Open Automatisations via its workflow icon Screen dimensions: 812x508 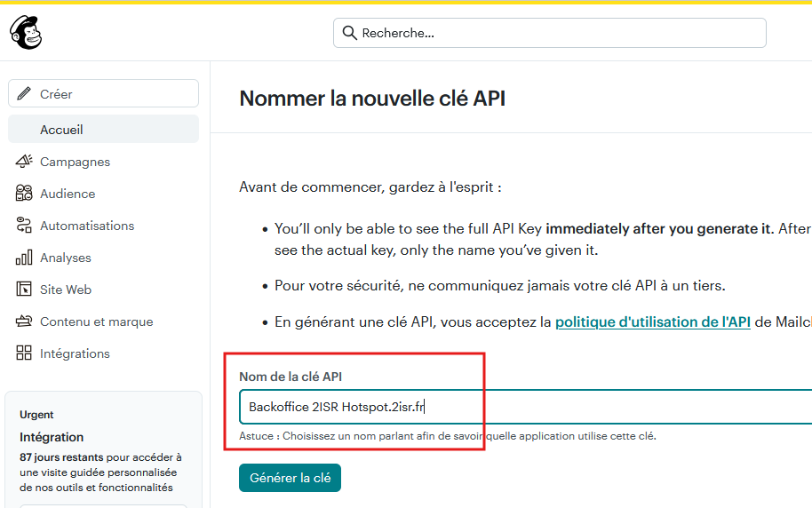click(24, 226)
